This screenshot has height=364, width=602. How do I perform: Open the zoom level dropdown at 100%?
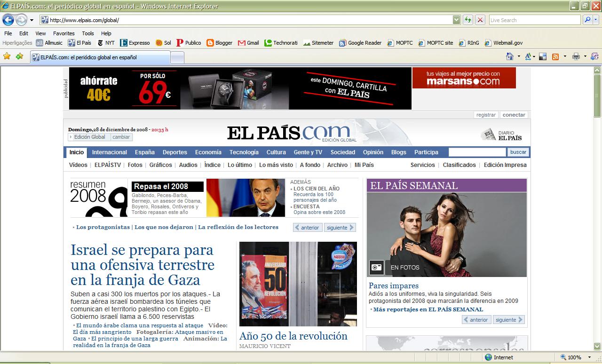[x=588, y=357]
